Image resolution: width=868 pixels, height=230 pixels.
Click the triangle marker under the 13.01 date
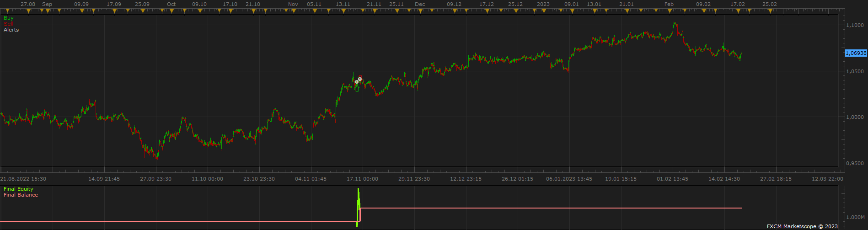[x=595, y=11]
